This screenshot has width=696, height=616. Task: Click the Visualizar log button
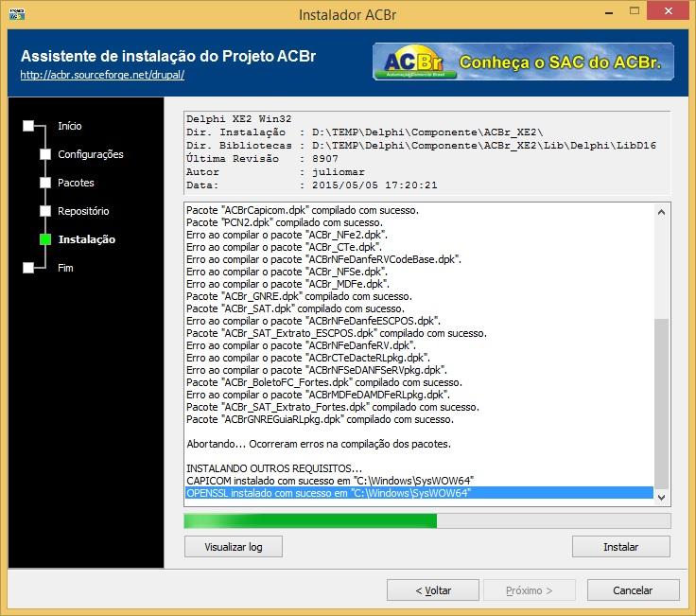click(234, 546)
